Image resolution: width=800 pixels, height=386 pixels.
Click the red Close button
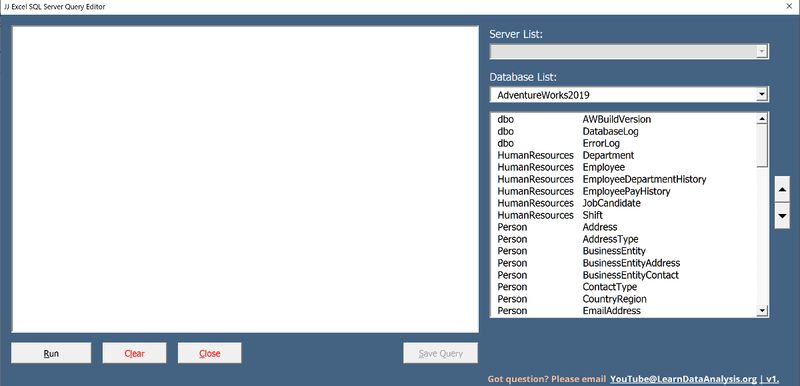point(210,353)
